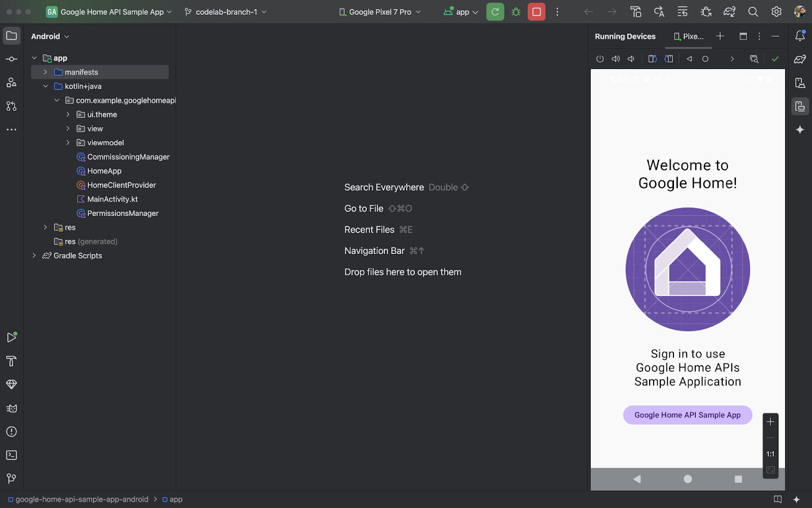Click the Debug app bug icon
Image resolution: width=812 pixels, height=508 pixels.
click(x=516, y=12)
